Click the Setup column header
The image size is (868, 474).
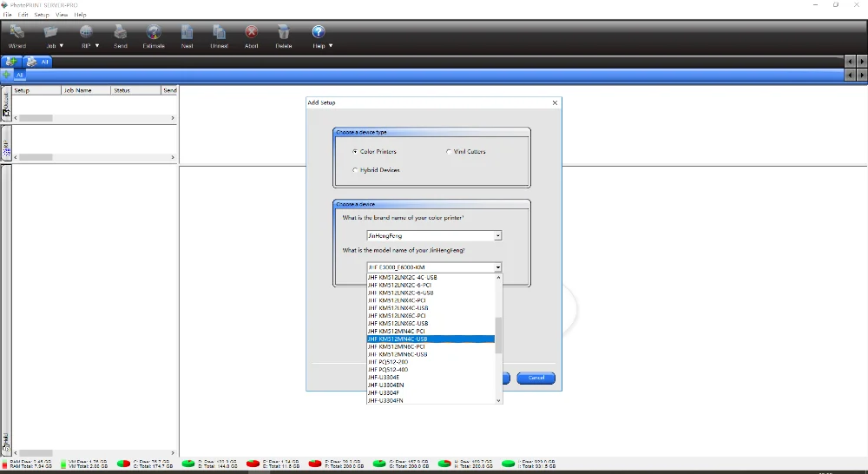[36, 89]
